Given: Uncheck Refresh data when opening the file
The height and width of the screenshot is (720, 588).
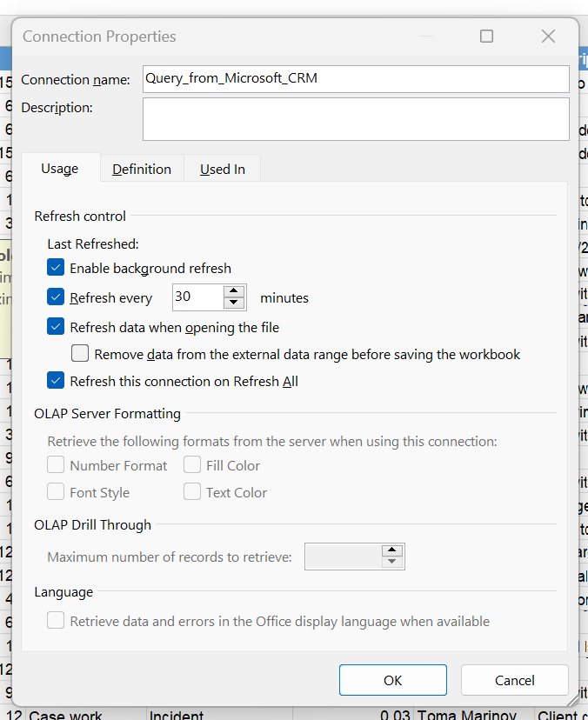Looking at the screenshot, I should [x=55, y=325].
